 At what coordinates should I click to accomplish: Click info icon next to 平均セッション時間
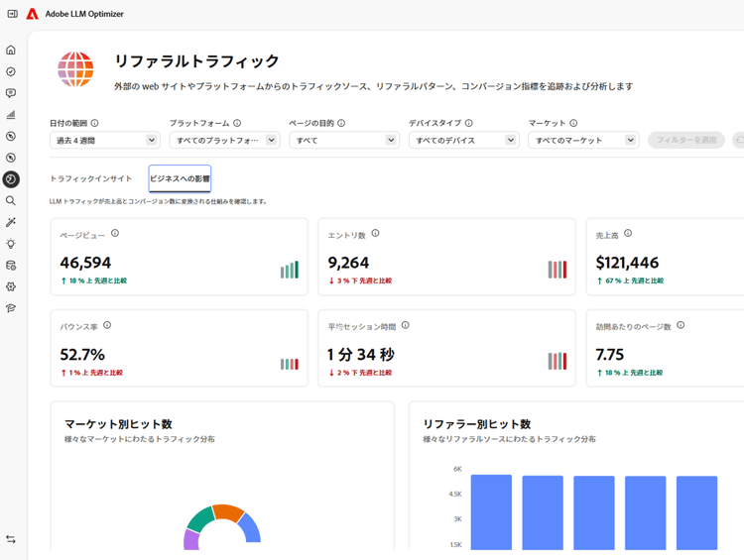405,325
